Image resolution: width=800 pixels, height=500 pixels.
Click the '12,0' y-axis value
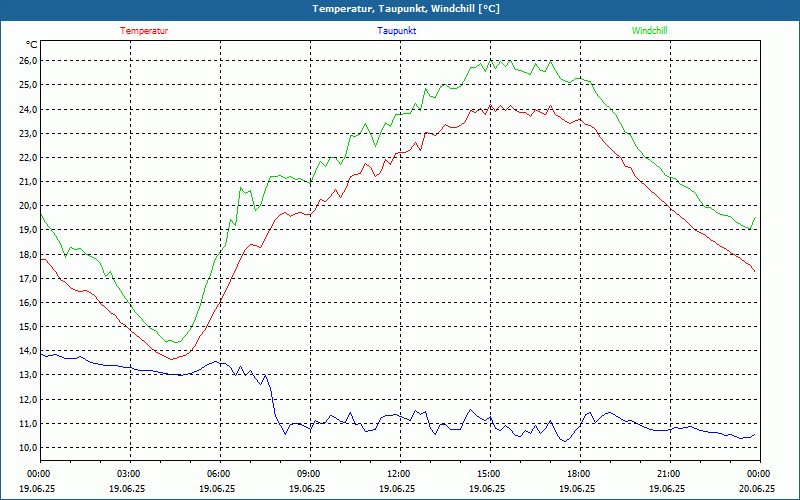tap(28, 399)
